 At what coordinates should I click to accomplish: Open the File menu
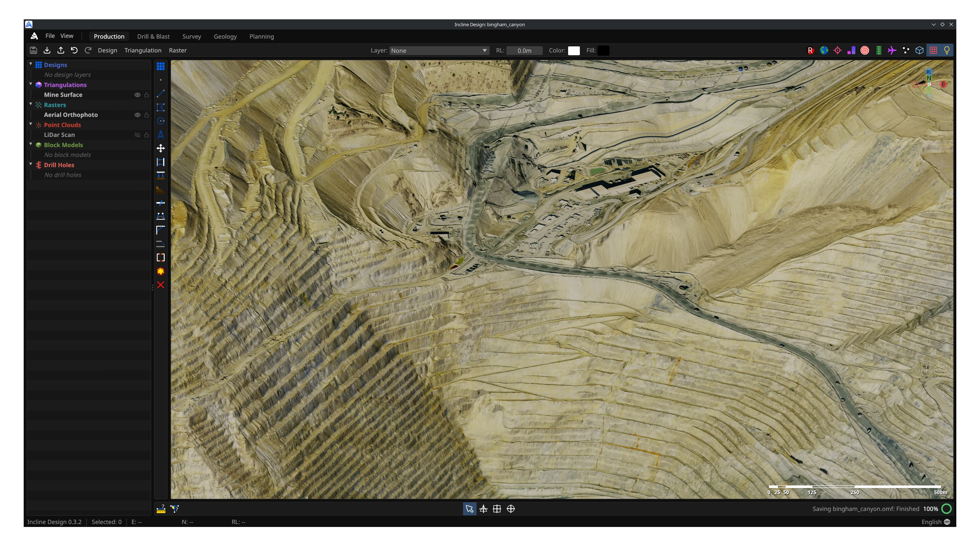(50, 36)
